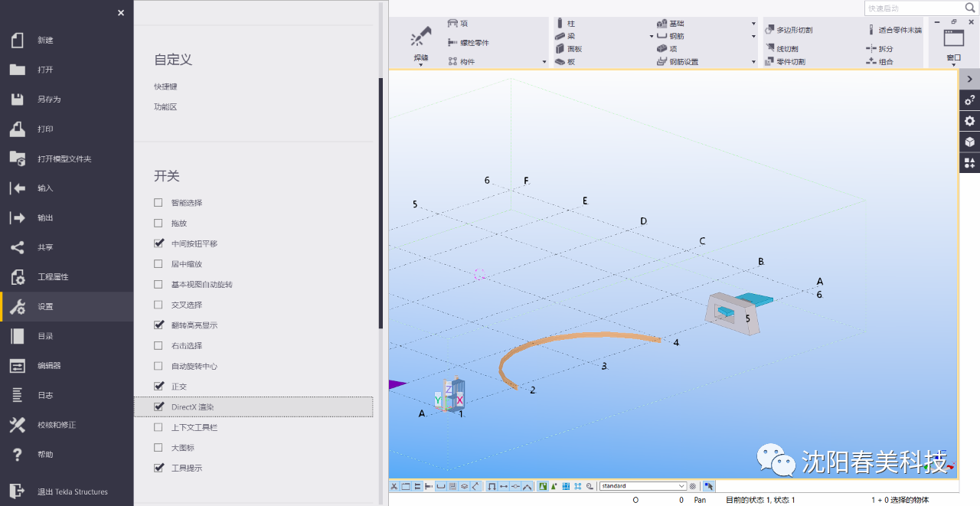Select the 梁 beam tool

click(x=560, y=36)
